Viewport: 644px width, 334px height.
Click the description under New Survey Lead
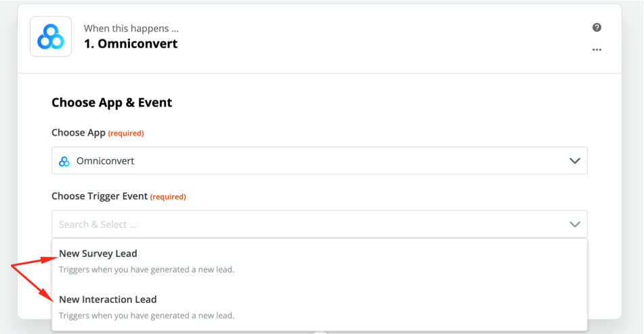click(146, 270)
